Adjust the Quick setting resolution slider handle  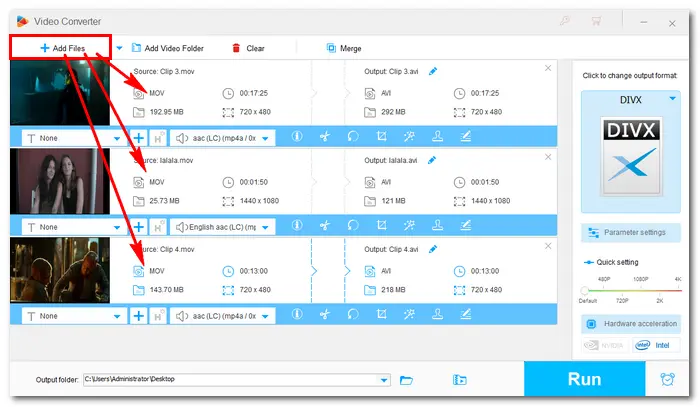584,291
